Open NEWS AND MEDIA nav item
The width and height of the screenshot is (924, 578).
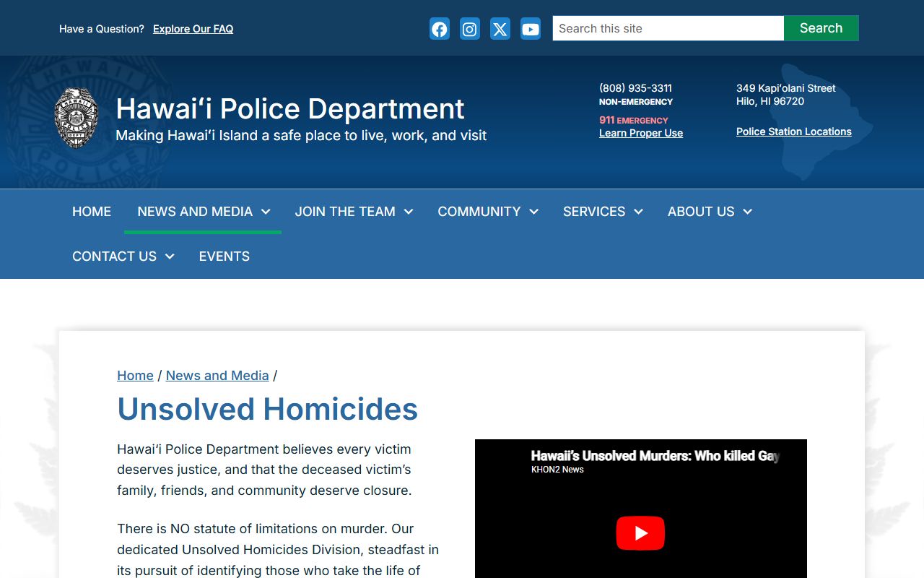pos(195,212)
